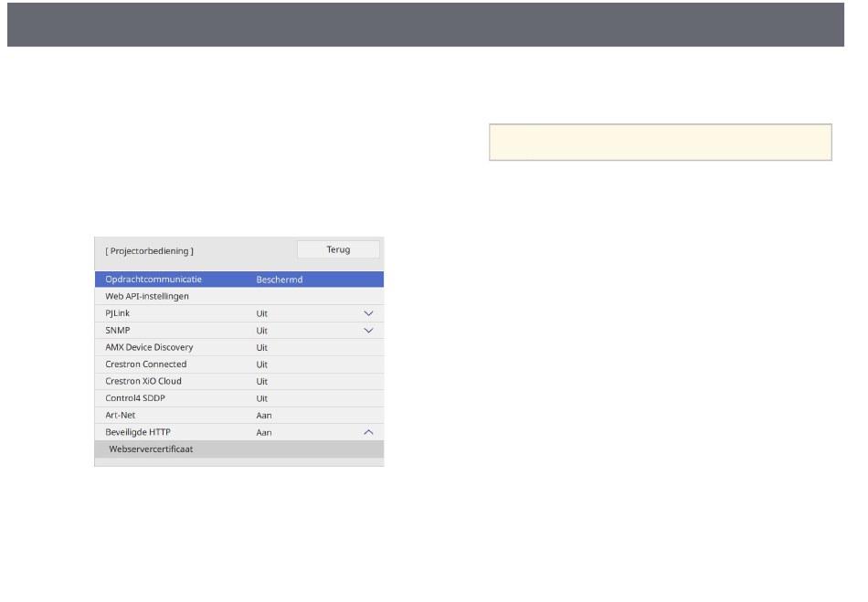This screenshot has height=602, width=868.
Task: Select the Opdrachtcommunicatie row label
Action: (153, 280)
